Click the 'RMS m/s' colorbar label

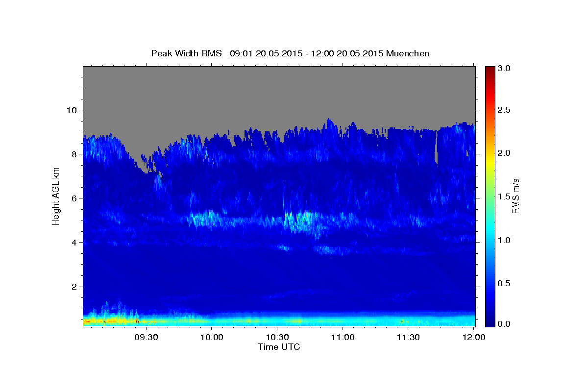[x=515, y=196]
